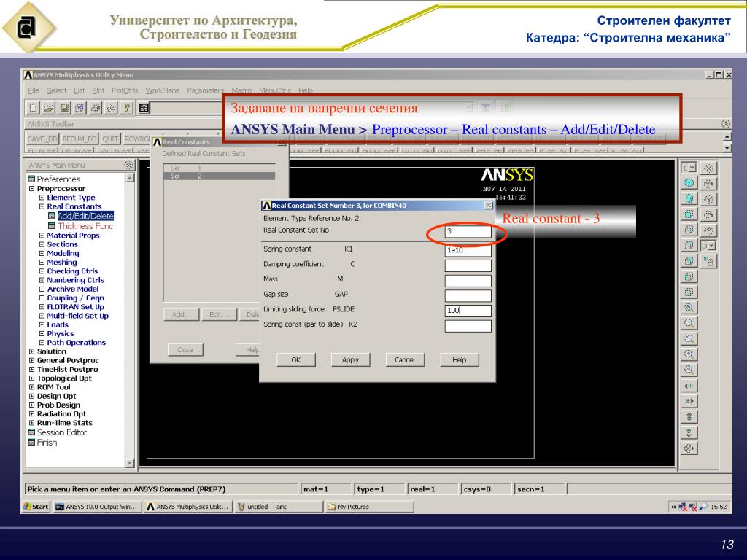Click the Pan Model Up arrow icon
747x560 pixels.
[689, 416]
